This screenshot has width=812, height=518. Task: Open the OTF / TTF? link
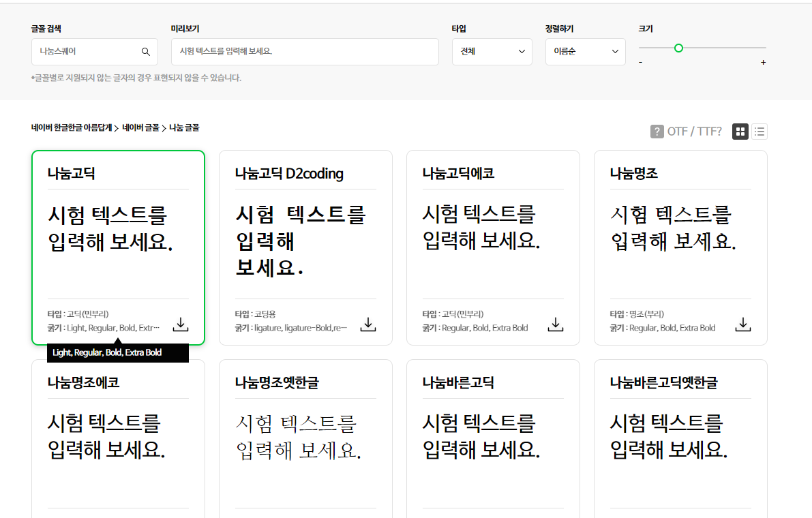tap(695, 131)
